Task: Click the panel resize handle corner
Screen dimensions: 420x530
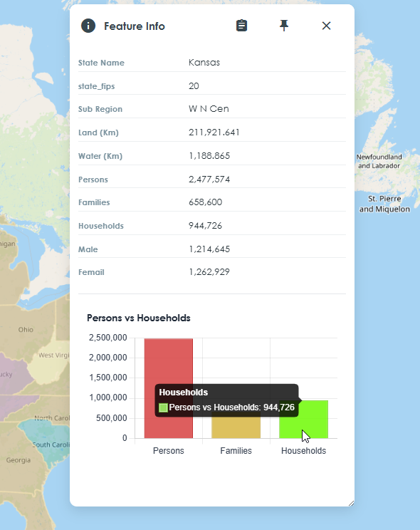Action: [351, 504]
